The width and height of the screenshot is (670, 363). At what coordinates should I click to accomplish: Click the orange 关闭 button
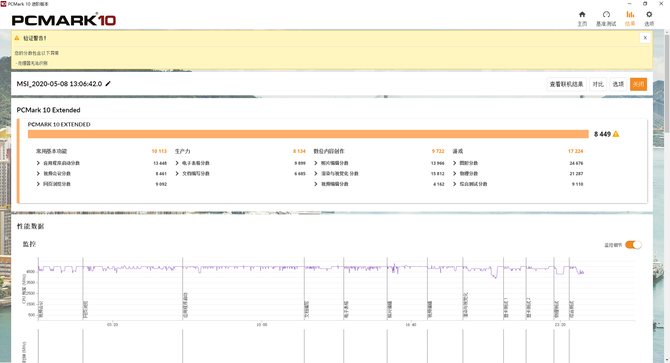[638, 84]
